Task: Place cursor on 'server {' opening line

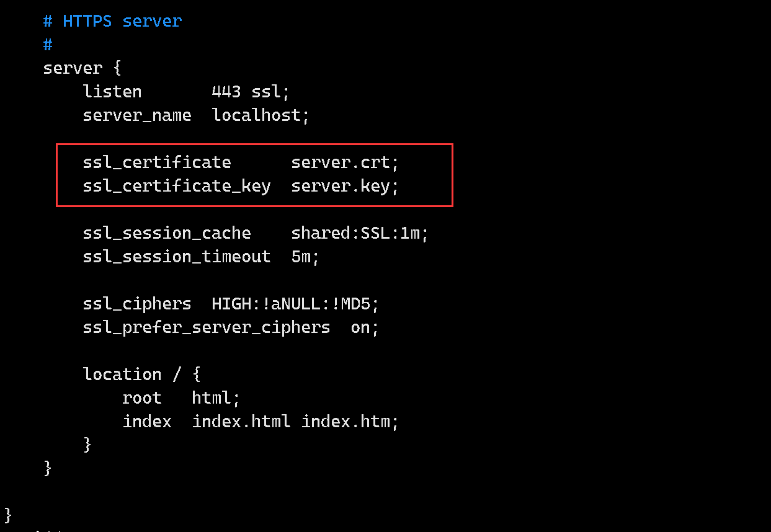Action: point(82,68)
